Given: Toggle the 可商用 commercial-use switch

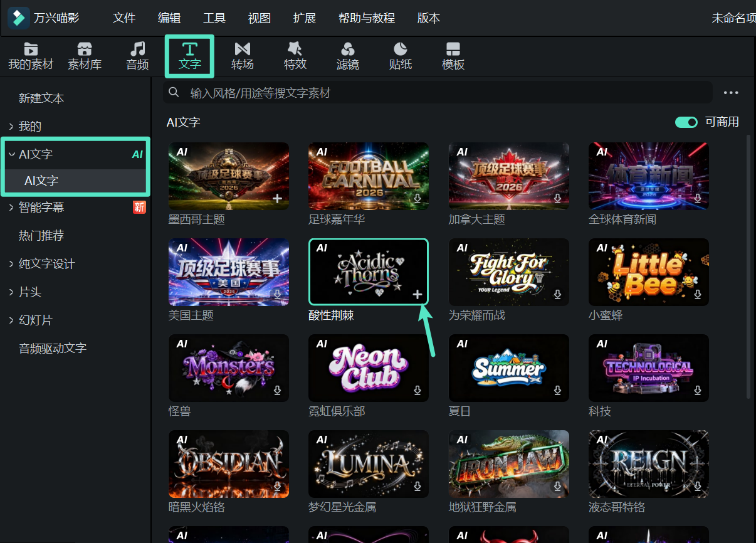Looking at the screenshot, I should [686, 122].
